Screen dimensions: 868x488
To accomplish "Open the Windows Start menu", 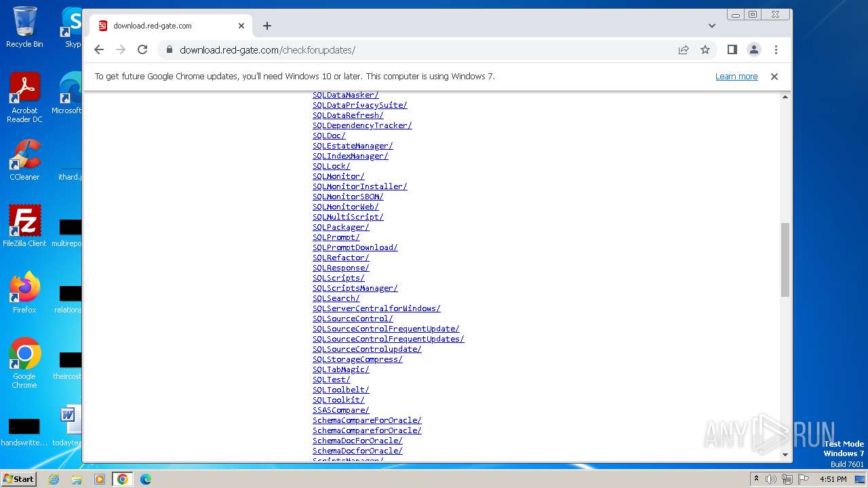I will (18, 479).
